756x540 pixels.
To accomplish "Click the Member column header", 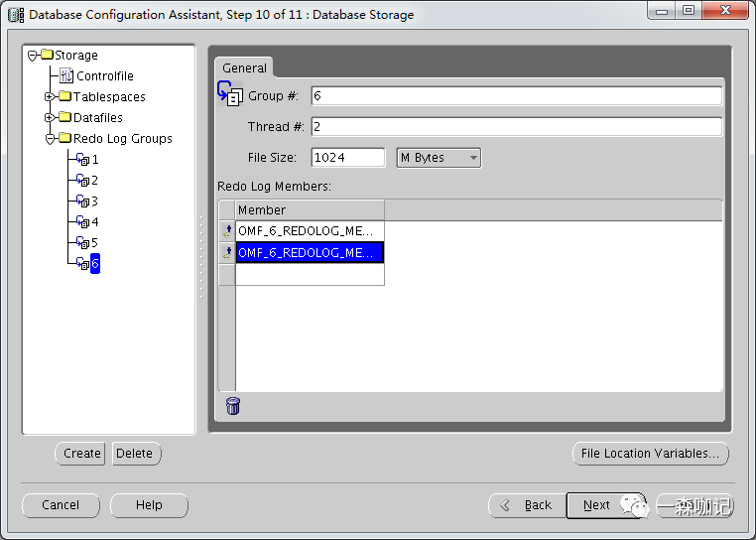I will (x=310, y=209).
